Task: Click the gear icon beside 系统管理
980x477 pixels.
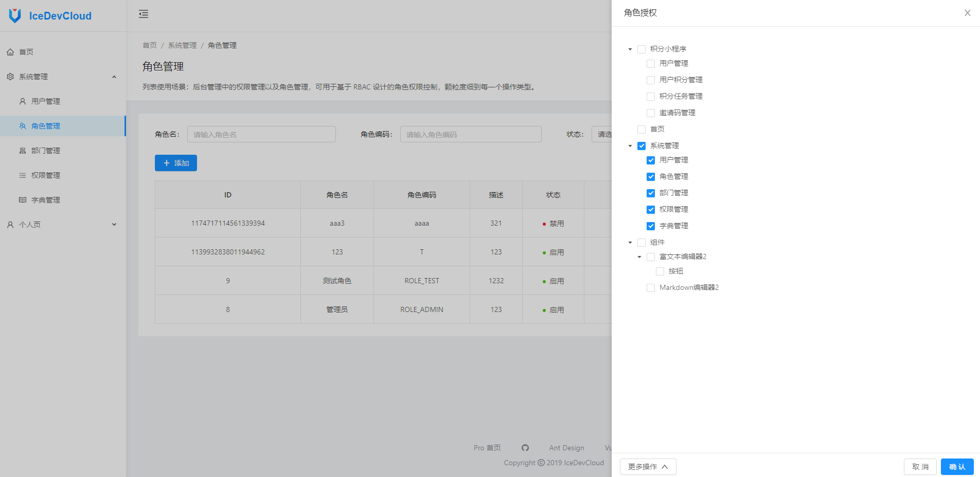Action: coord(10,77)
